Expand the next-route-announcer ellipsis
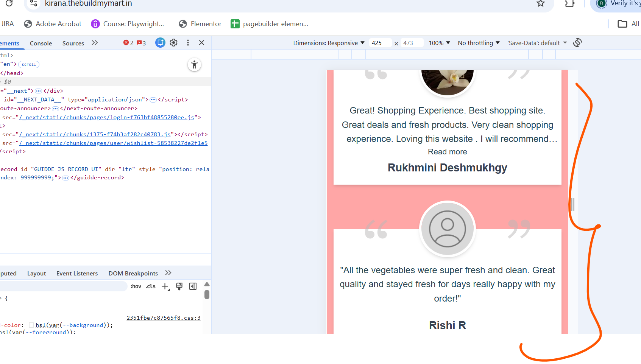Image resolution: width=641 pixels, height=364 pixels. (x=55, y=109)
